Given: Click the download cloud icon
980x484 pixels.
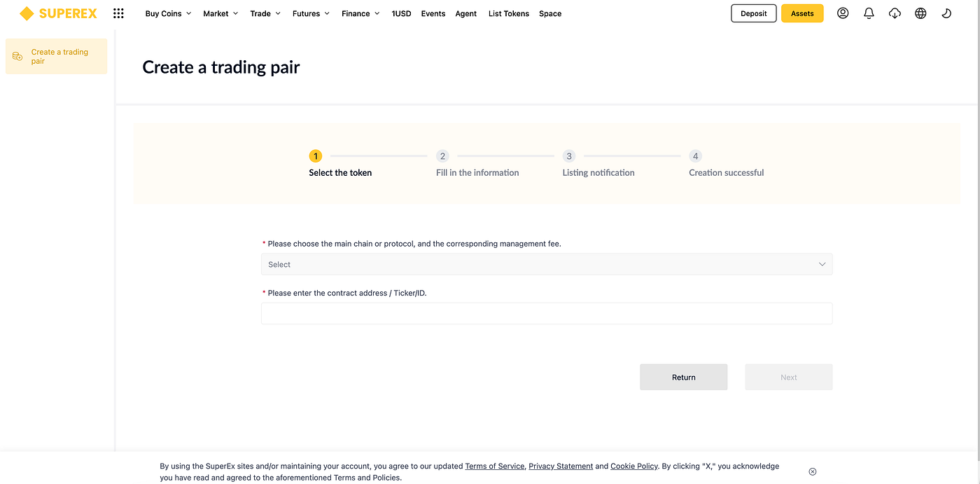Looking at the screenshot, I should point(895,13).
